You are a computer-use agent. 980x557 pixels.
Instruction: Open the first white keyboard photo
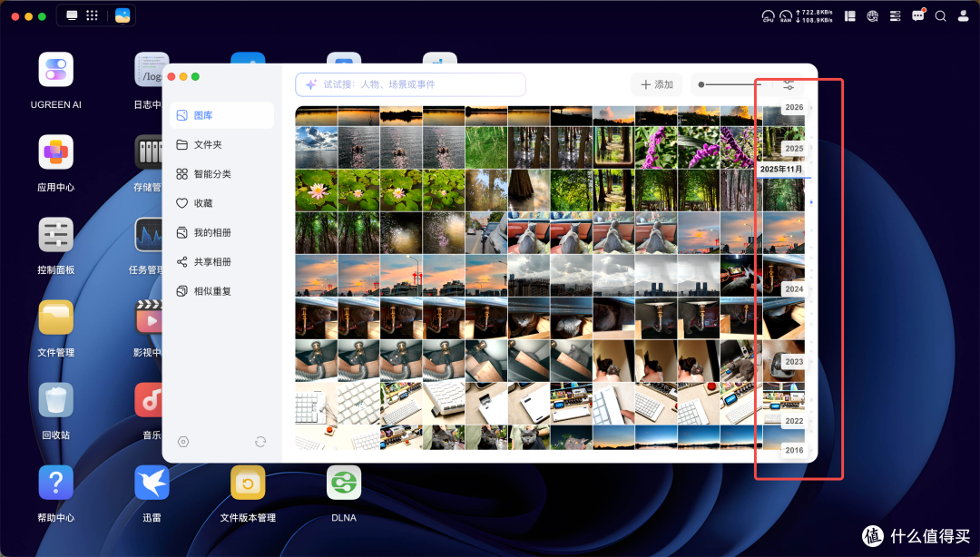coord(317,404)
